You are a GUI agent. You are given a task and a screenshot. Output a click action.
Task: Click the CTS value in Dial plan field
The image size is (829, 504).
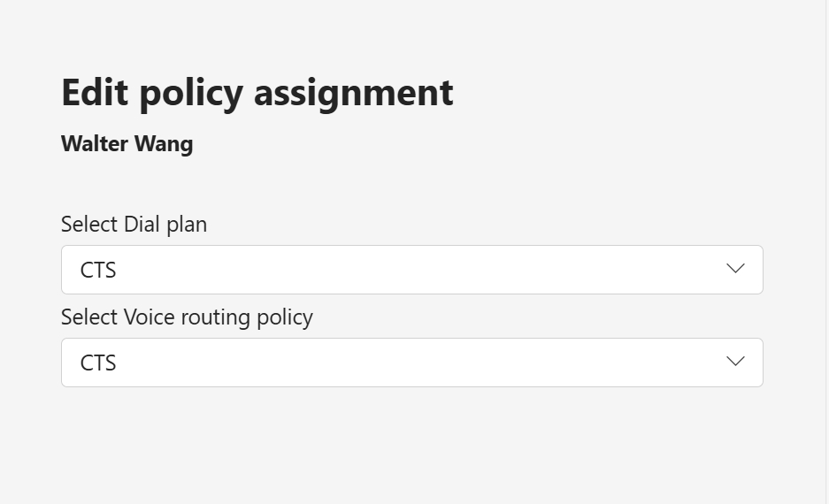(x=98, y=270)
